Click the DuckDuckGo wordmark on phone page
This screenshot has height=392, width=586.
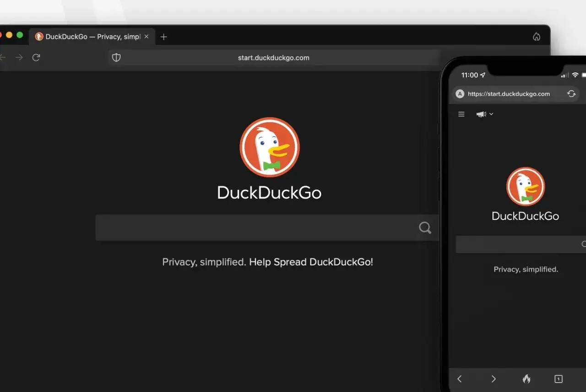526,216
